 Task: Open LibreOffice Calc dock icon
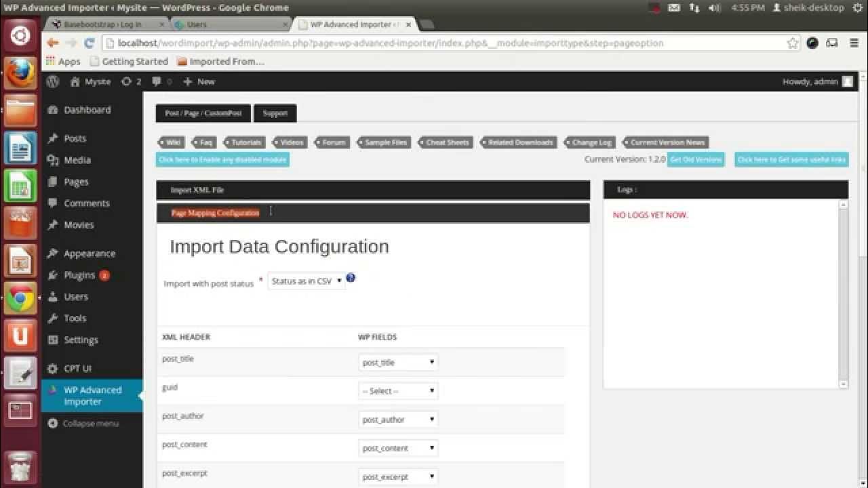click(20, 186)
